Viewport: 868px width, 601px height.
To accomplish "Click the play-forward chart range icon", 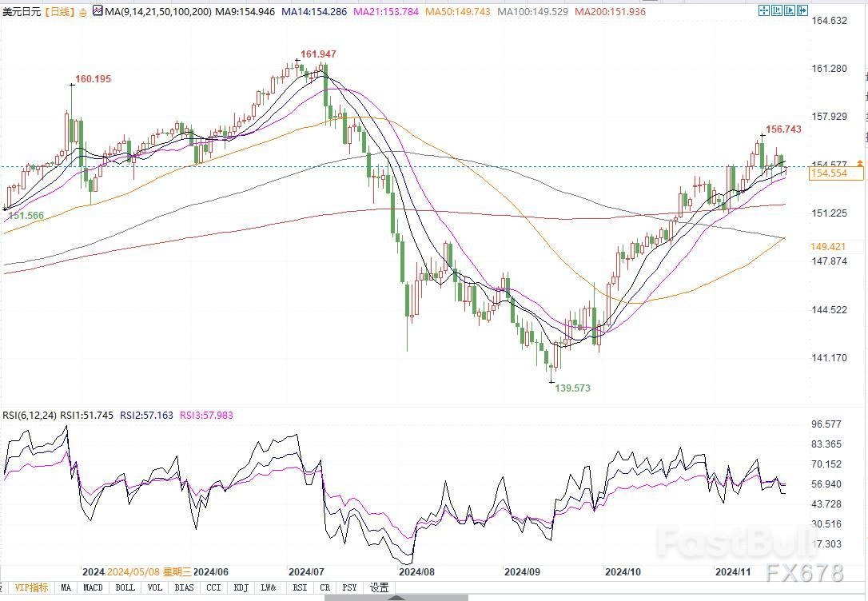I will [790, 10].
